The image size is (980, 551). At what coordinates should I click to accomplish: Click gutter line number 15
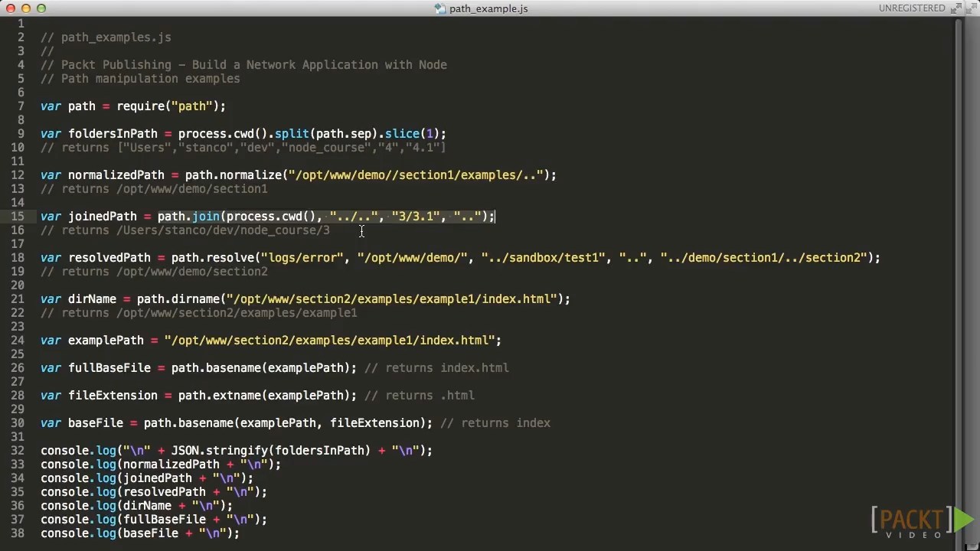click(x=18, y=217)
